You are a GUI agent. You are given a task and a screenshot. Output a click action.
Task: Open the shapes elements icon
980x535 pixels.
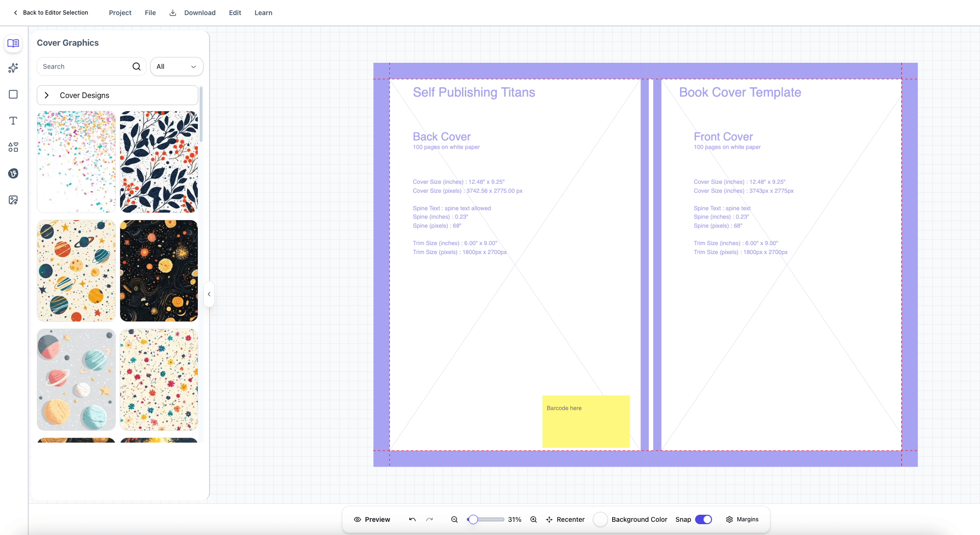click(x=13, y=147)
